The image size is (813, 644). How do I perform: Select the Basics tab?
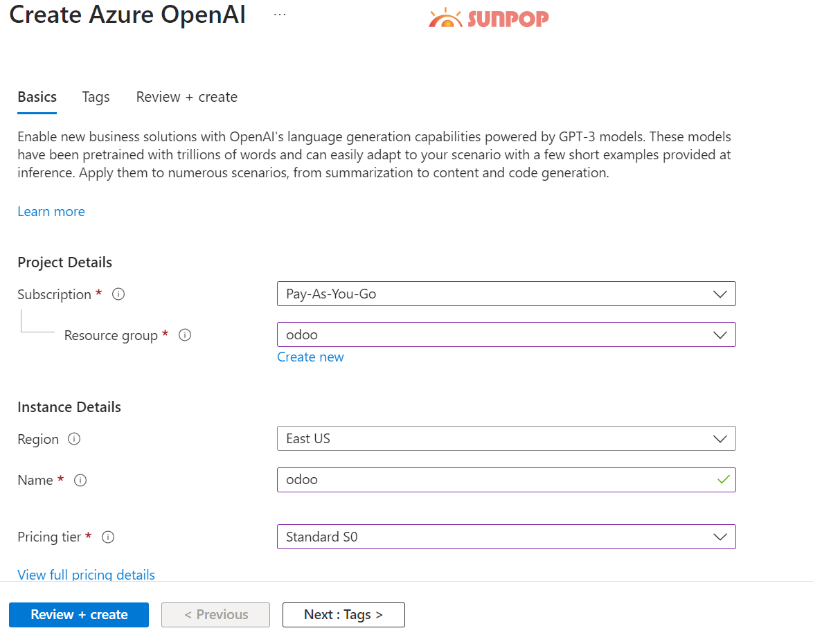(37, 97)
